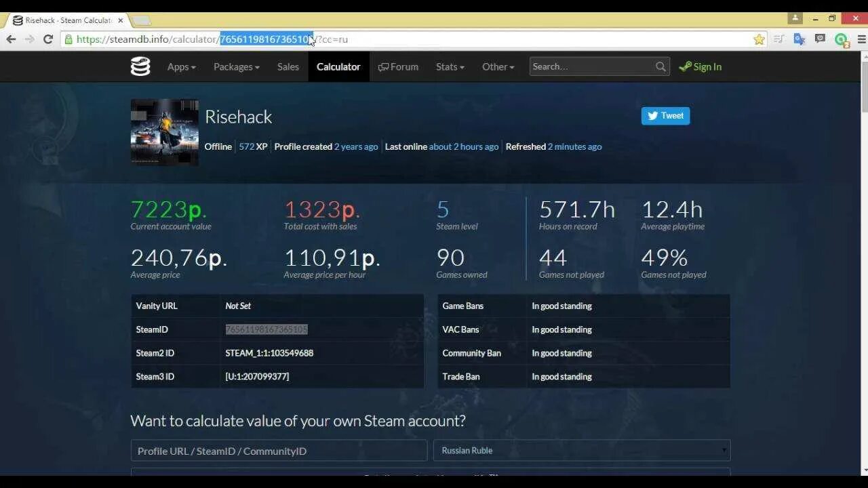Click the page refresh icon
868x488 pixels.
(47, 39)
